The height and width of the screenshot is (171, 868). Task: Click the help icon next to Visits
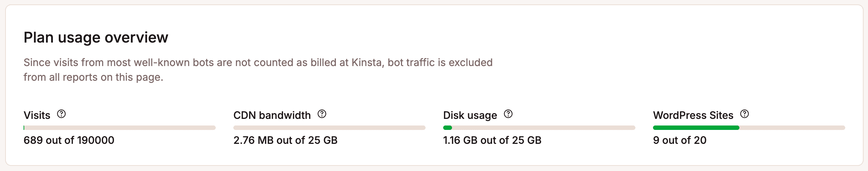point(61,114)
